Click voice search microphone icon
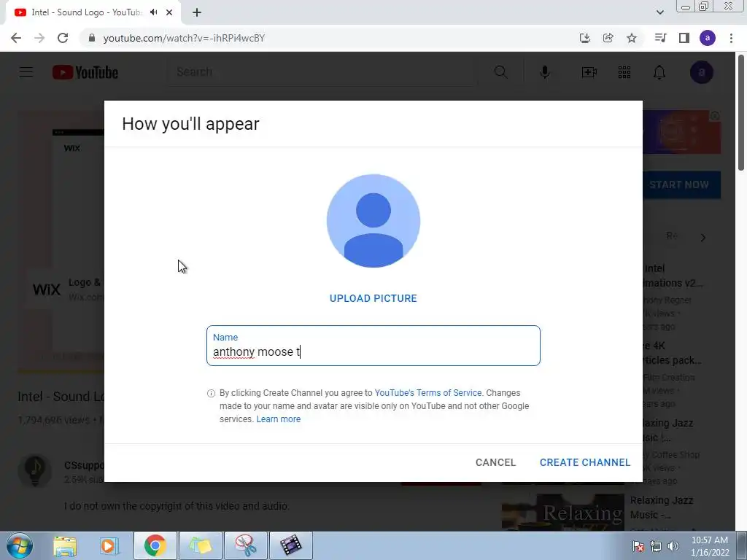 [x=544, y=72]
